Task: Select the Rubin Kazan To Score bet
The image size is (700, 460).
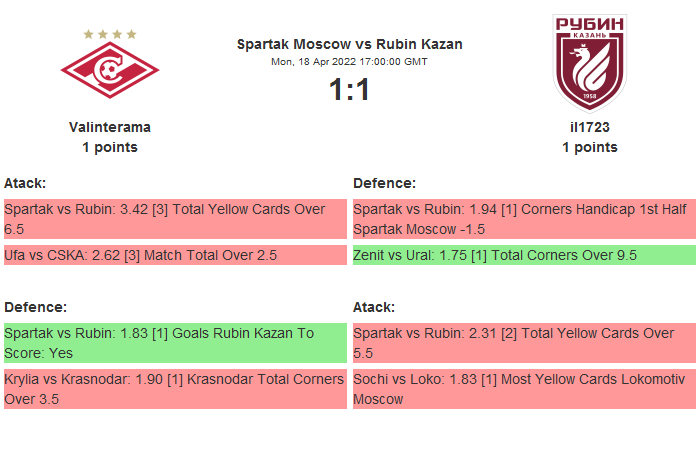Action: pos(174,343)
